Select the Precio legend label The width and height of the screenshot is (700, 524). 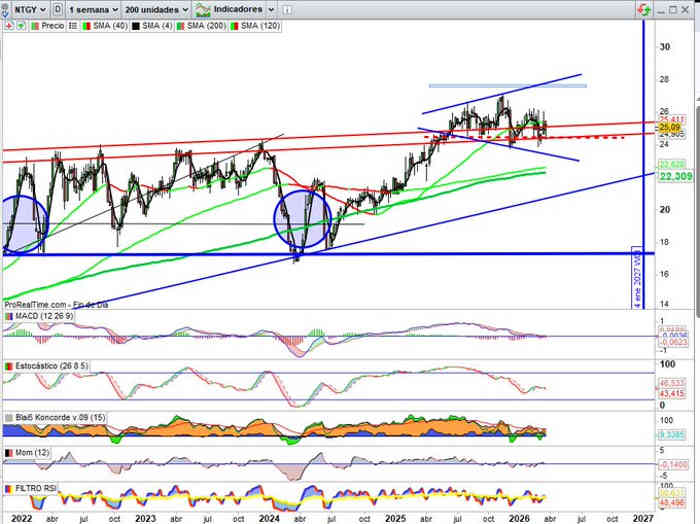click(52, 24)
